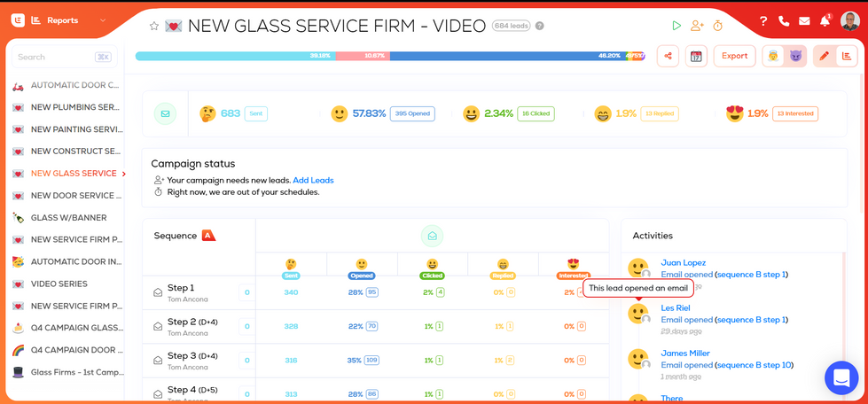Focus the campaign Search field
The width and height of the screenshot is (868, 404).
click(64, 57)
